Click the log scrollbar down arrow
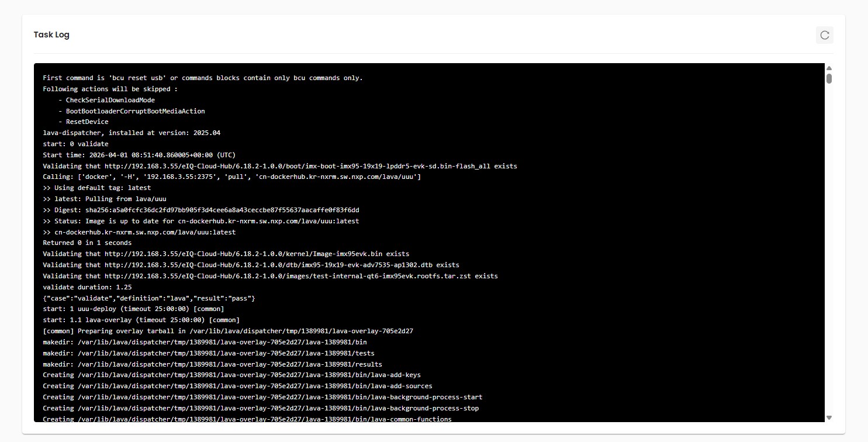868x442 pixels. point(829,417)
